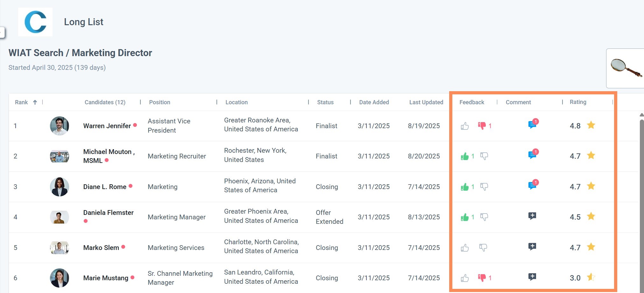Image resolution: width=644 pixels, height=293 pixels.
Task: Open Michael Mouton, MSML's profile
Action: click(109, 156)
